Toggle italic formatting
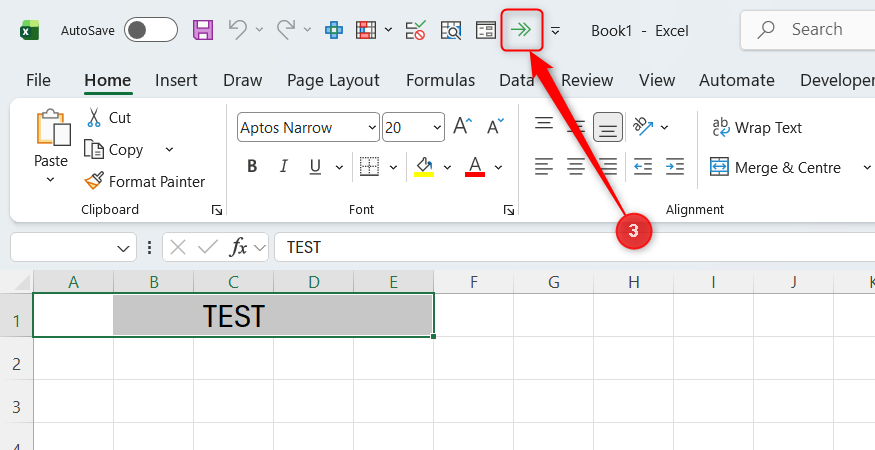Screen dimensions: 875x450 tap(284, 166)
